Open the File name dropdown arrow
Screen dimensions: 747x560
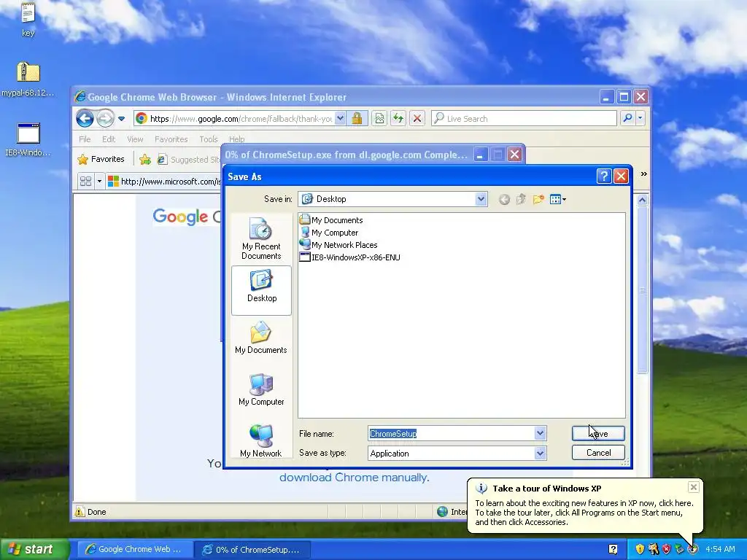point(540,433)
